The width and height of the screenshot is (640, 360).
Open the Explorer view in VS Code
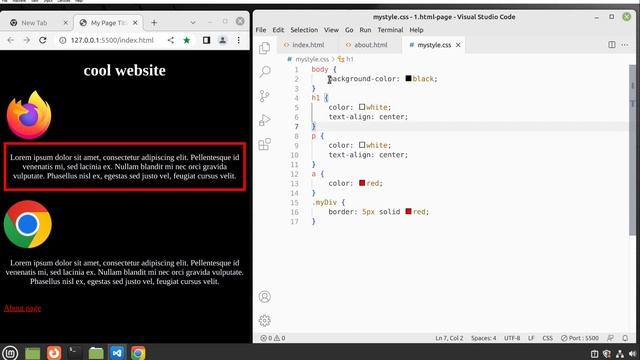click(x=264, y=48)
